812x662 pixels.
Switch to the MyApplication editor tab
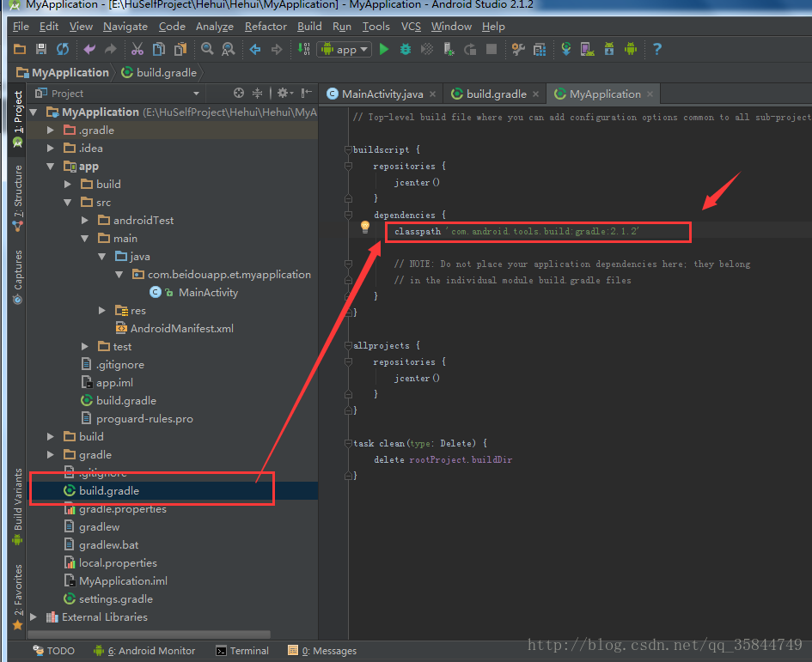pos(605,94)
